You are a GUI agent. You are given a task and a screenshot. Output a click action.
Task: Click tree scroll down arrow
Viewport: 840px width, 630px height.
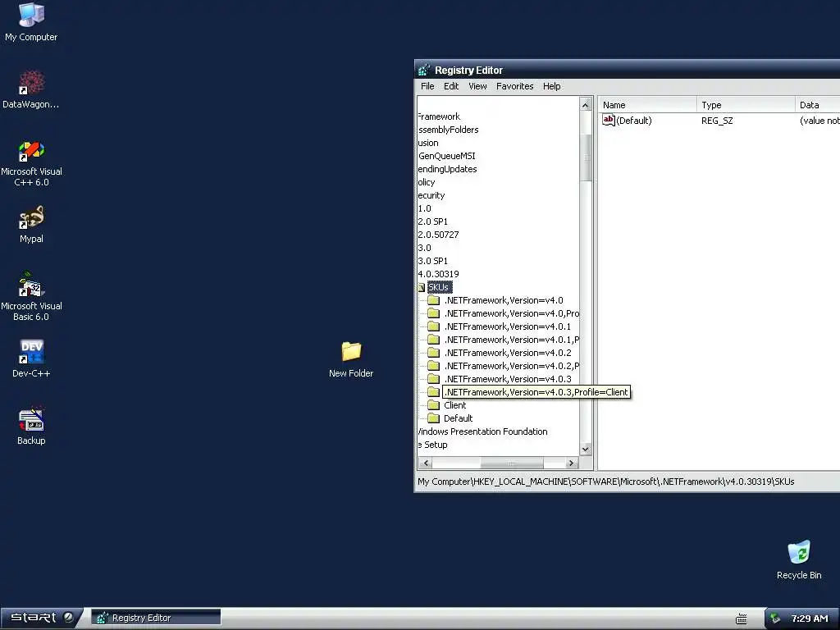point(586,449)
